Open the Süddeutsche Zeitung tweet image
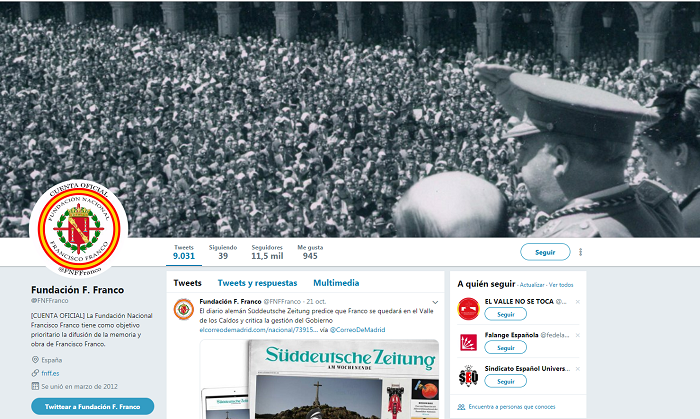Screen dimensions: 700x419 click(319, 379)
